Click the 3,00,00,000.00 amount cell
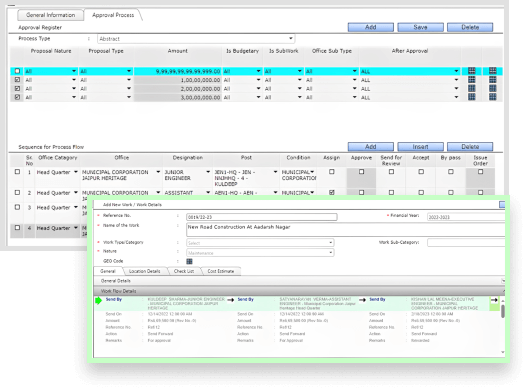 [178, 97]
